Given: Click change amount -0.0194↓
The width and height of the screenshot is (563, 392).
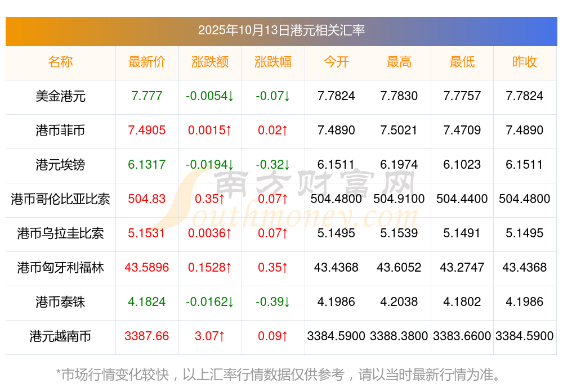Looking at the screenshot, I should pyautogui.click(x=209, y=165).
